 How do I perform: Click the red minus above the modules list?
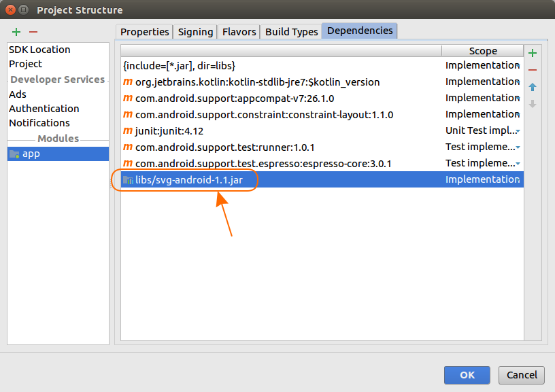[33, 32]
